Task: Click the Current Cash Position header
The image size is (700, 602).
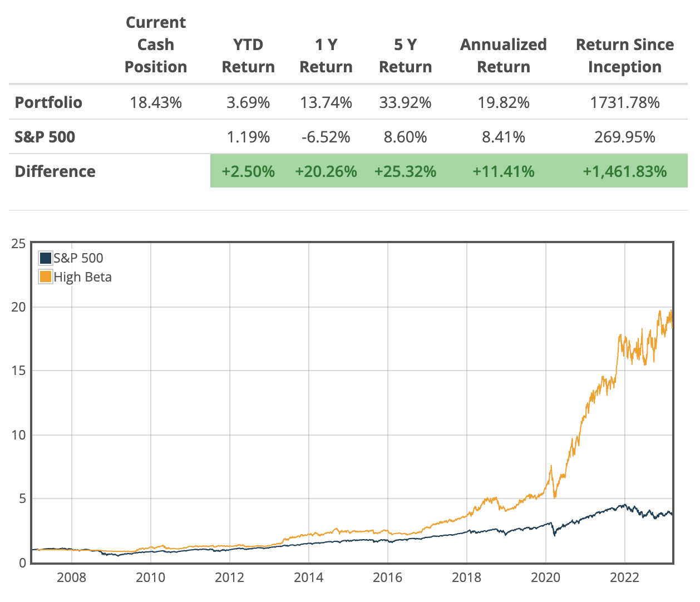Action: [156, 45]
